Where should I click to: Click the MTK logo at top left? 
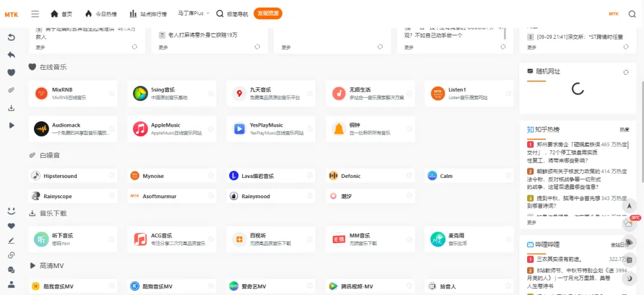click(11, 14)
